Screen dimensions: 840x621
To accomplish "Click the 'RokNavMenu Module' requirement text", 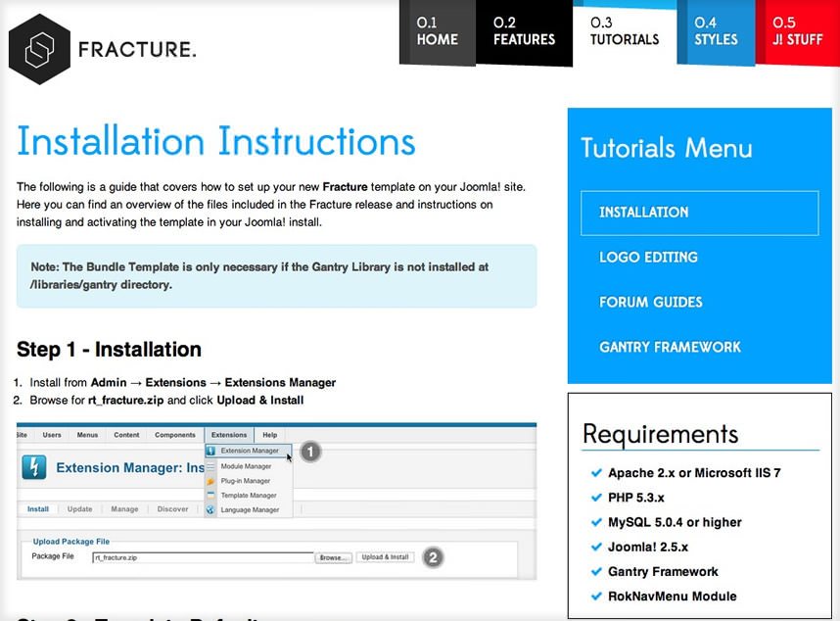I will coord(672,597).
